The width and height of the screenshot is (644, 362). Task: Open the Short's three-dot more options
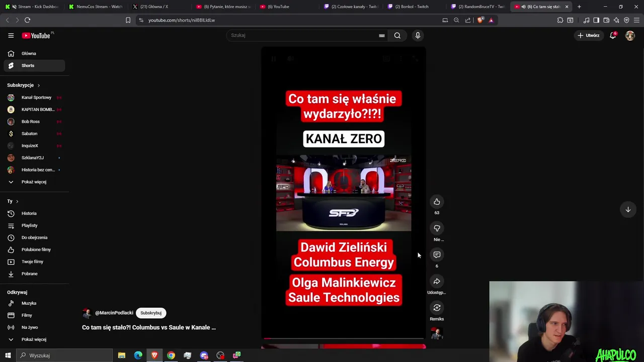(401, 59)
